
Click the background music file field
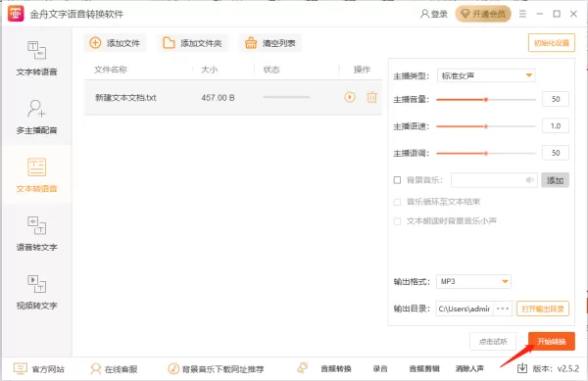(x=494, y=180)
